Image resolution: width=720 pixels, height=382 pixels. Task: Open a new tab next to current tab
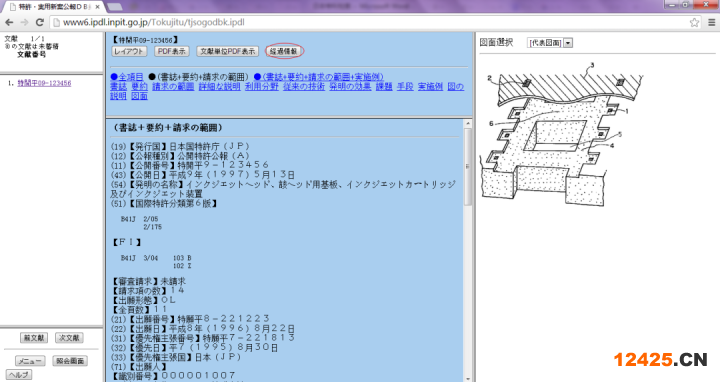pyautogui.click(x=114, y=7)
